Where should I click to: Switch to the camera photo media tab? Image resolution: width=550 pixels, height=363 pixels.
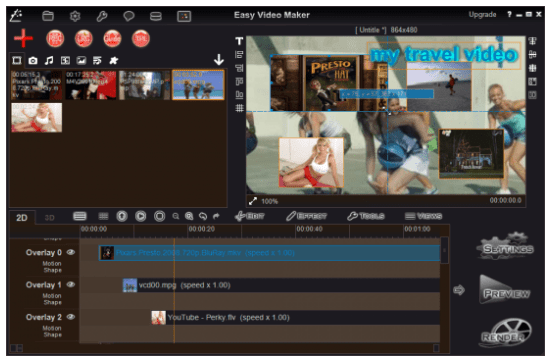tap(33, 61)
